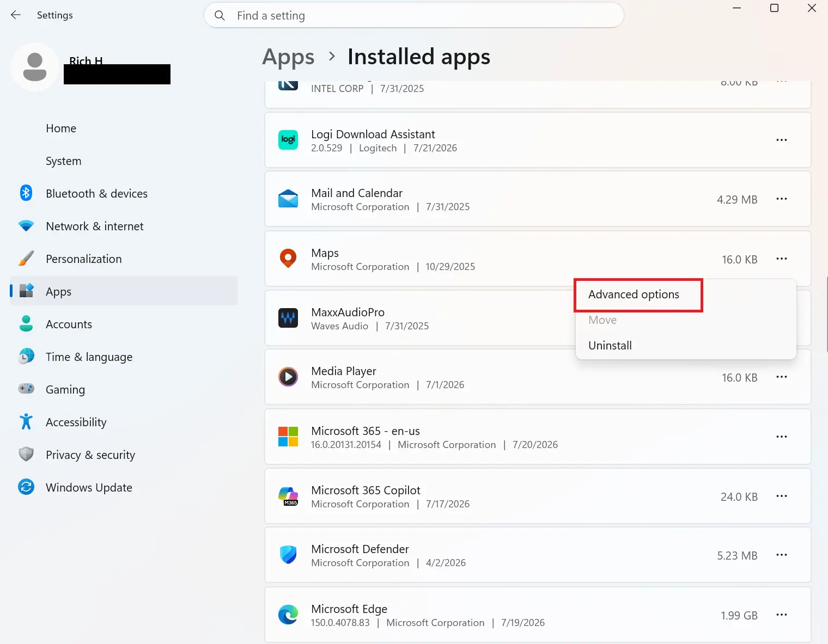Open the user profile avatar
This screenshot has width=828, height=644.
(35, 67)
